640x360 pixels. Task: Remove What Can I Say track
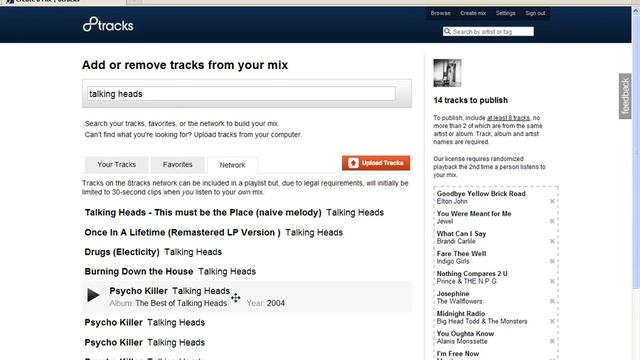552,241
